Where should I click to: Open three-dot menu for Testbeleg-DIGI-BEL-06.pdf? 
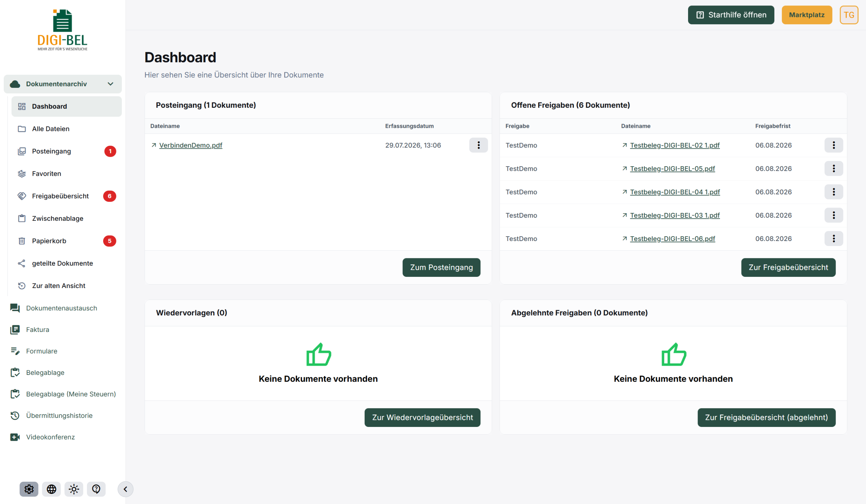point(834,238)
